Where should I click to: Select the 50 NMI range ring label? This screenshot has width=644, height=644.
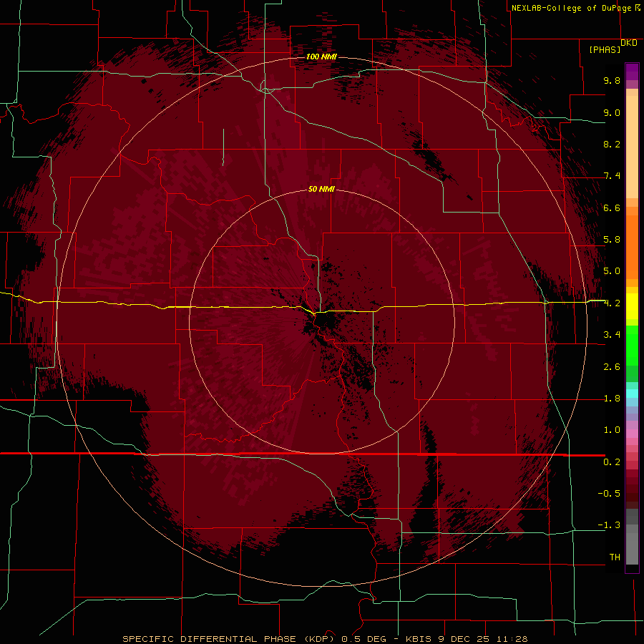click(321, 189)
